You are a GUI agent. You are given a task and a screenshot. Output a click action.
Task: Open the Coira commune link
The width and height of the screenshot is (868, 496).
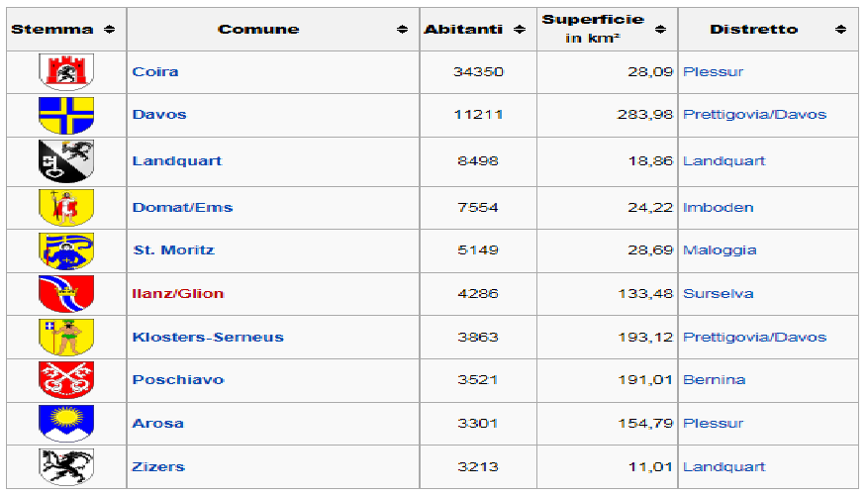point(155,72)
